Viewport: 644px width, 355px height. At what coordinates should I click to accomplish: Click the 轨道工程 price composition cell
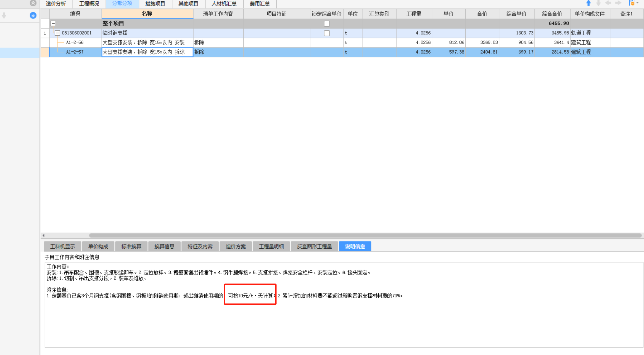point(590,33)
